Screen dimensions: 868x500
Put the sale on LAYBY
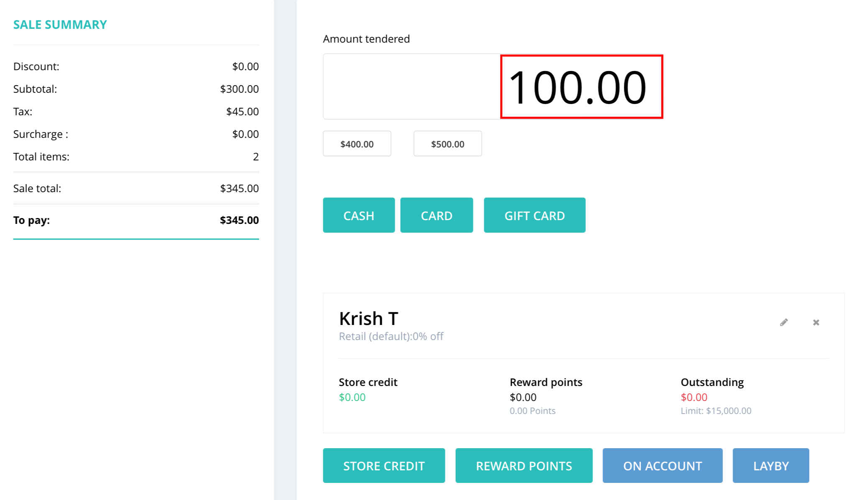click(771, 465)
